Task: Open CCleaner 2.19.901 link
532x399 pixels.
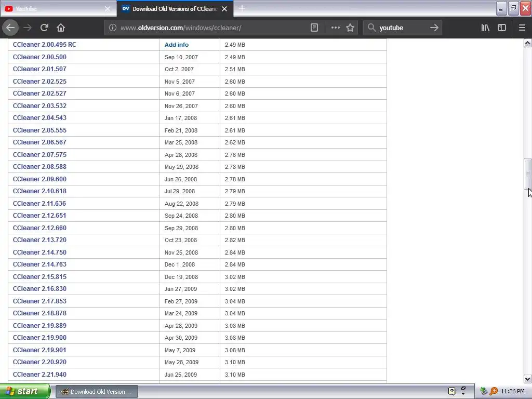Action: [x=39, y=350]
